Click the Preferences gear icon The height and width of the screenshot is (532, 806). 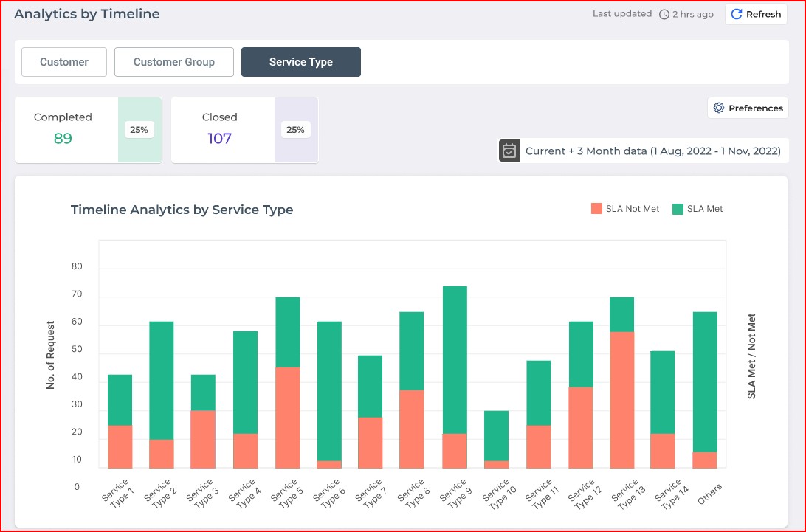pos(719,108)
